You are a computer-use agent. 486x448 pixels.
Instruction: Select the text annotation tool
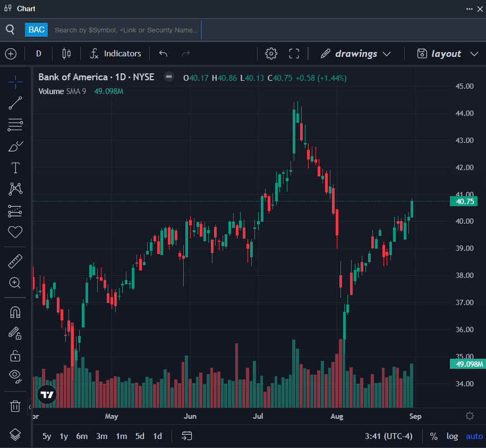click(x=15, y=168)
